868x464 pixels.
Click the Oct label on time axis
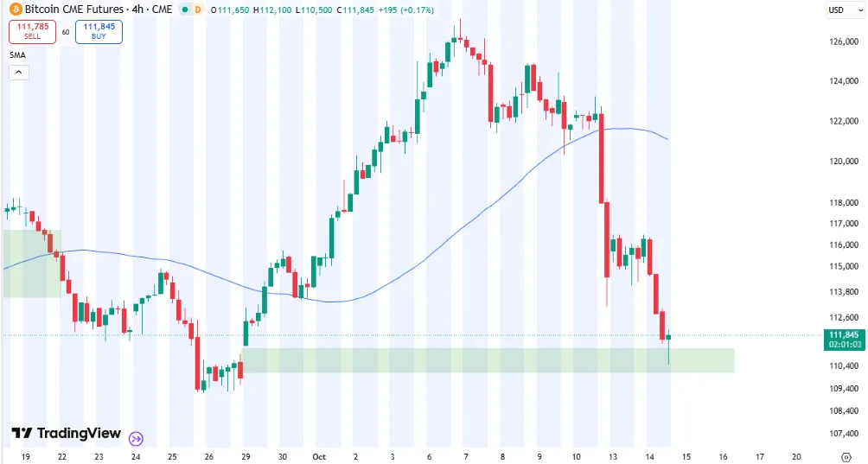click(x=319, y=455)
